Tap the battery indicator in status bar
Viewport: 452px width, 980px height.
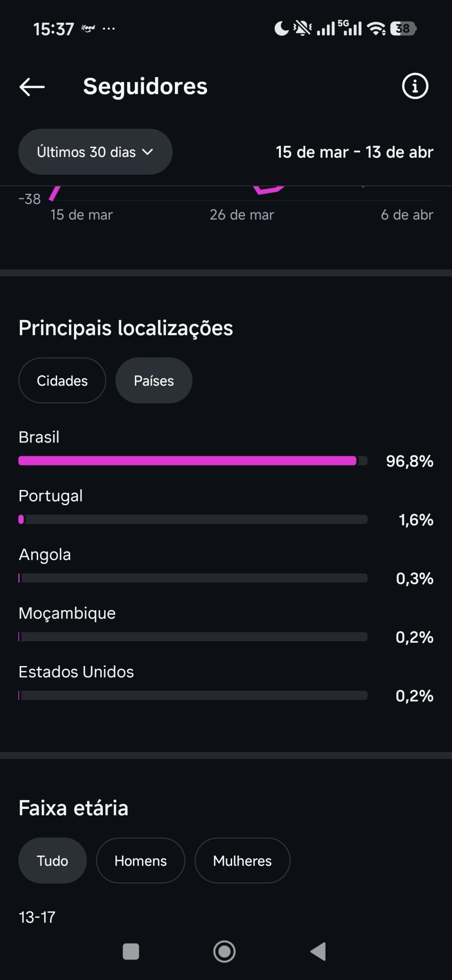click(403, 29)
